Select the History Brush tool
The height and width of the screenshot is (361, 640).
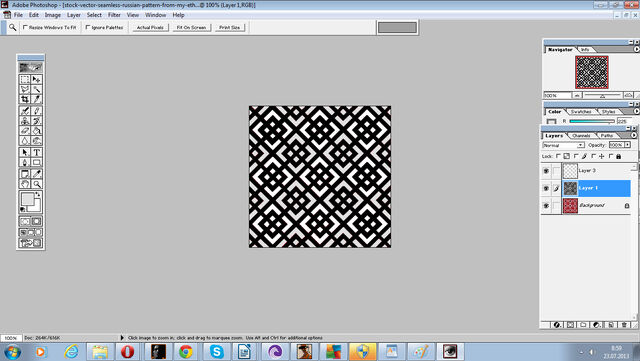(37, 120)
